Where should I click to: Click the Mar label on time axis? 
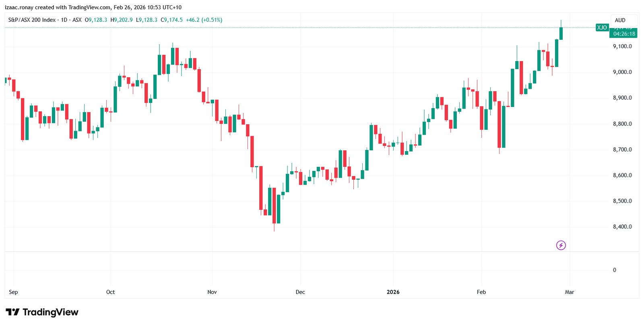[569, 292]
